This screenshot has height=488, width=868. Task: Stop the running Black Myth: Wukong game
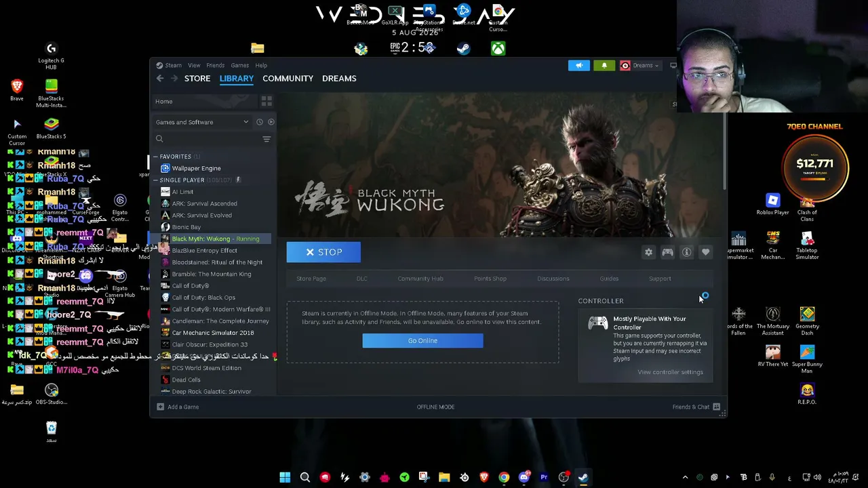[323, 252]
